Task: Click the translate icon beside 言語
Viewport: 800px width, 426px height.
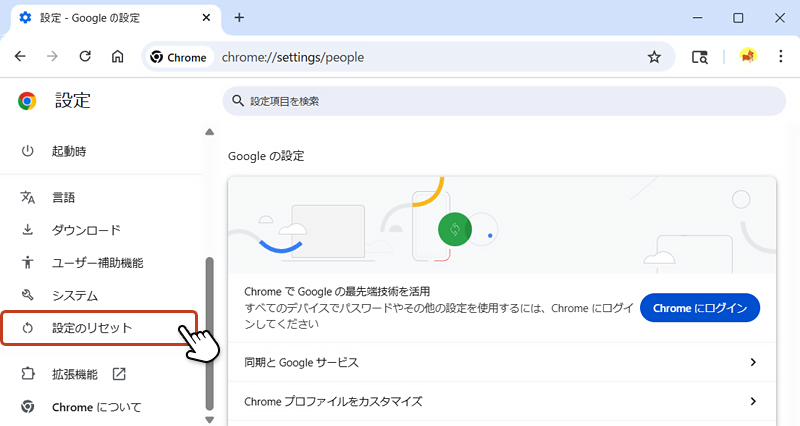Action: pos(28,197)
